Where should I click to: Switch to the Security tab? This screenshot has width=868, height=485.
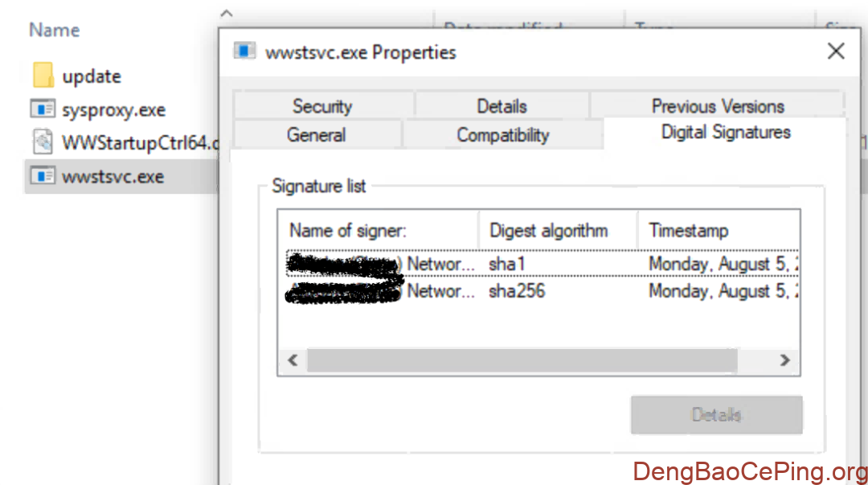click(x=322, y=106)
